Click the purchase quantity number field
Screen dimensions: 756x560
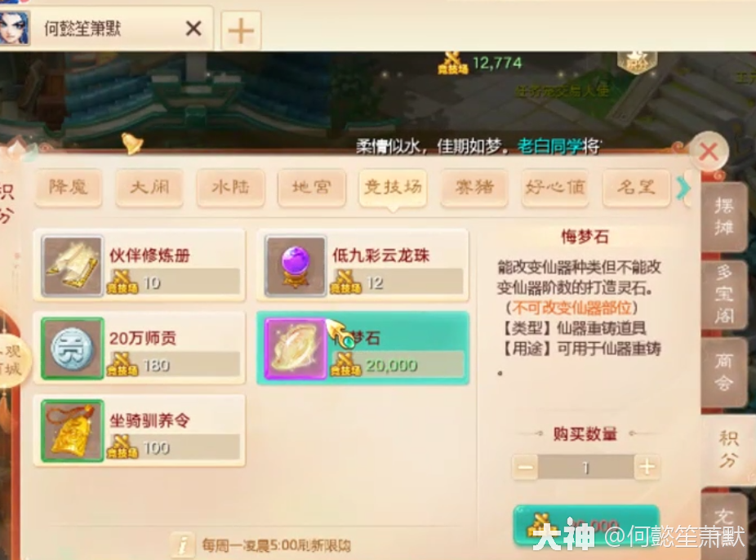coord(586,467)
